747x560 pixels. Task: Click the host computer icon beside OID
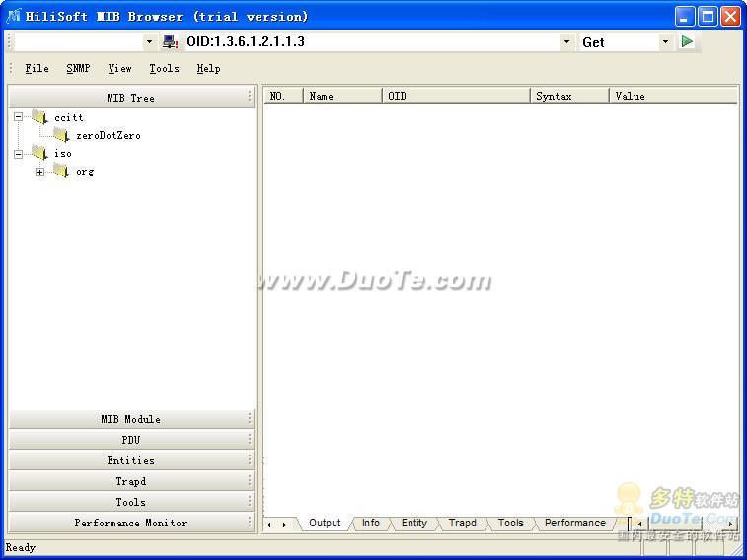(170, 41)
